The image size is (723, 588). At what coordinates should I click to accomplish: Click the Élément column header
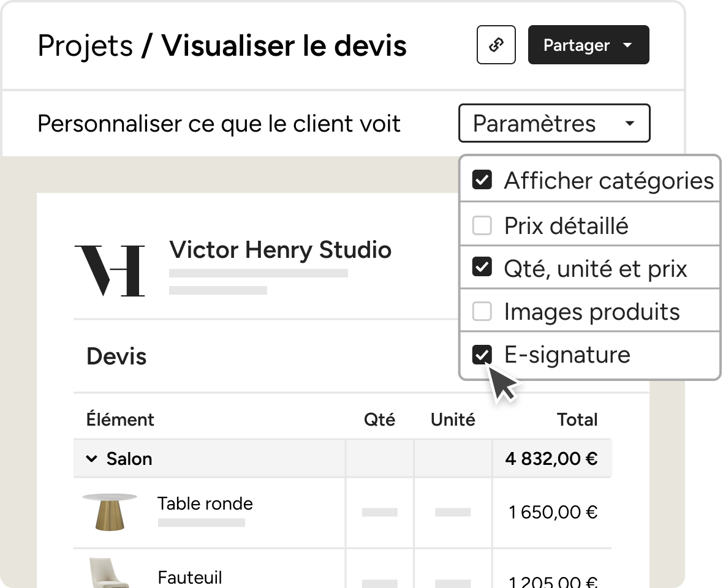pyautogui.click(x=120, y=420)
